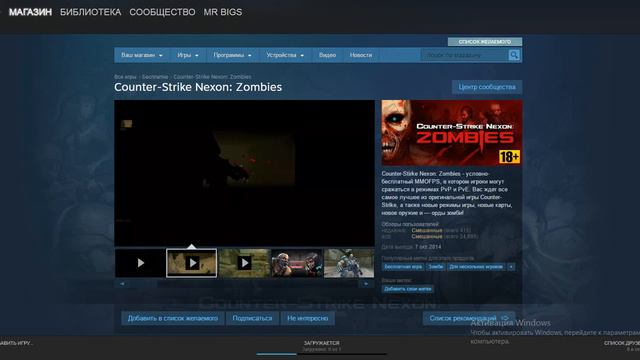Click the ЗАГРУЖАЕТСЯ downloads status
Screen dimensions: 640x360
point(322,343)
